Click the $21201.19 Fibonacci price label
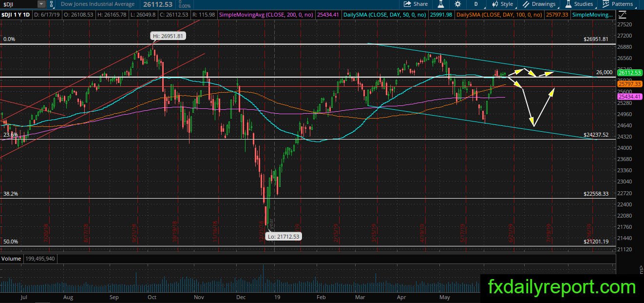Screen dimensions: 644x303 point(596,242)
